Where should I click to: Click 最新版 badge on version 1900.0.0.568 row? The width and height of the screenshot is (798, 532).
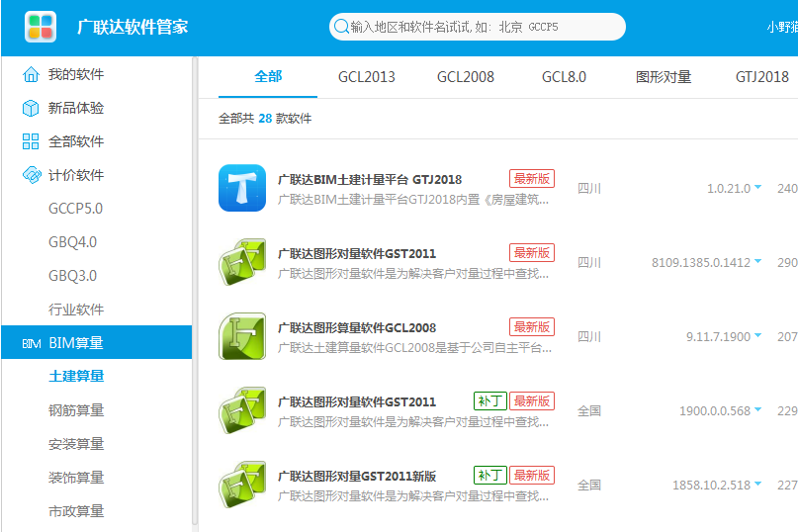(x=532, y=401)
